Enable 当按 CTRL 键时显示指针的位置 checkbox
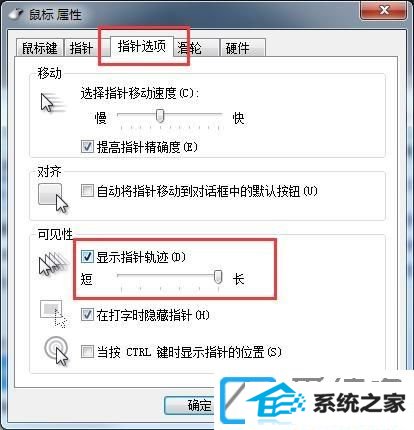 pyautogui.click(x=87, y=352)
